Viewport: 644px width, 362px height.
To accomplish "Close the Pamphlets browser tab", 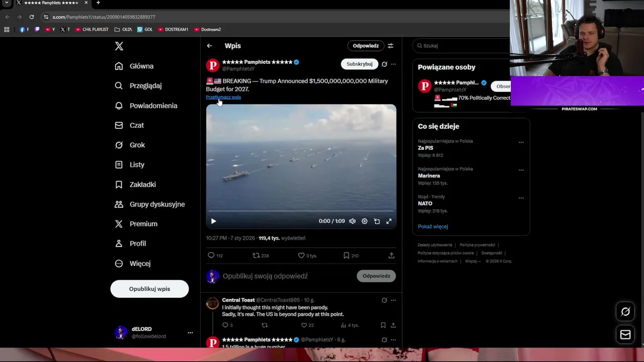I will 86,3.
